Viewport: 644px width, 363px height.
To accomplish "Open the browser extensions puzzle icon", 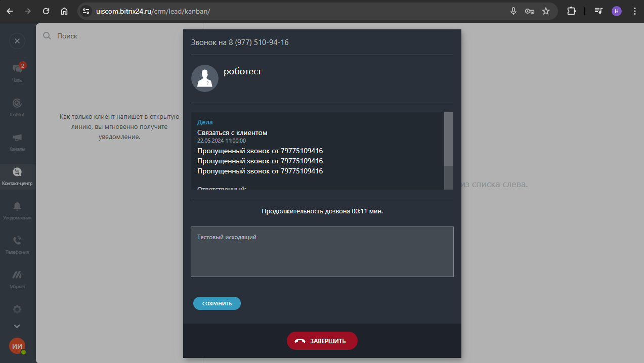I will (571, 11).
